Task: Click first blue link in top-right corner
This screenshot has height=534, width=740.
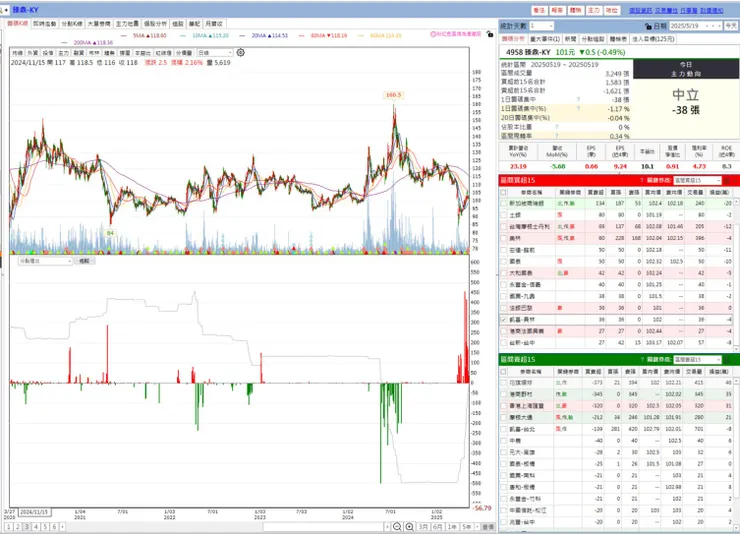Action: click(640, 10)
